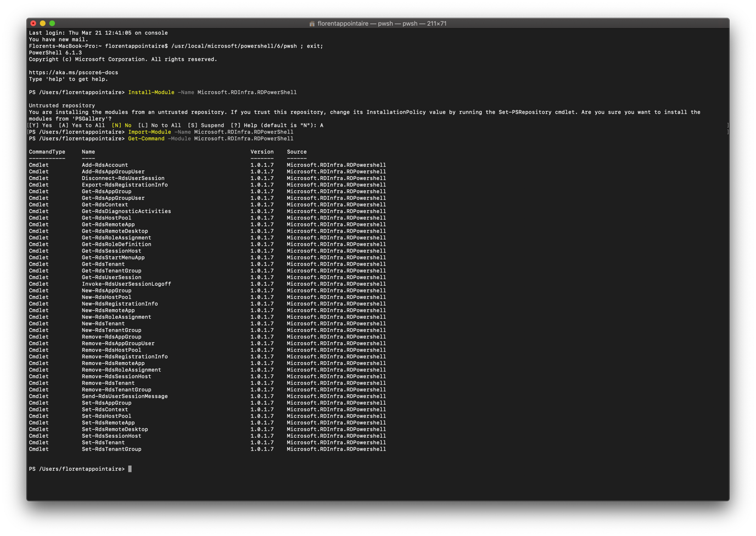Click the New-RdsTenantGroup cmdlet name

click(111, 330)
